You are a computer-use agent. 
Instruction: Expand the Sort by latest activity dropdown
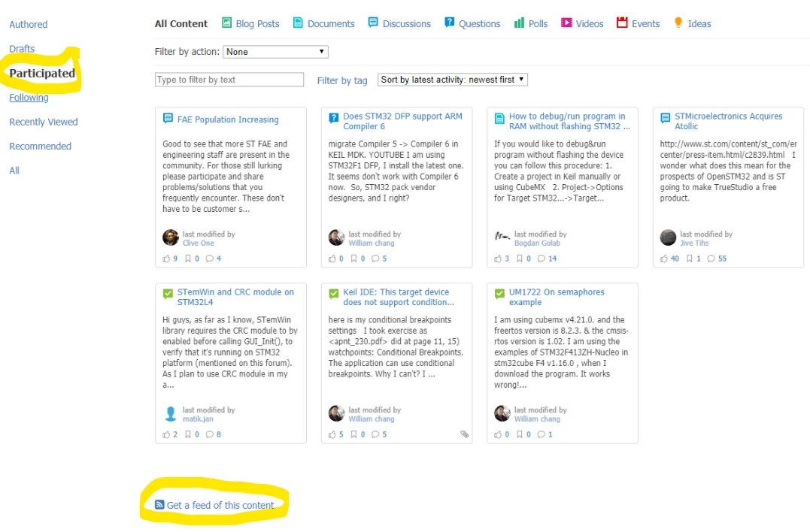453,80
